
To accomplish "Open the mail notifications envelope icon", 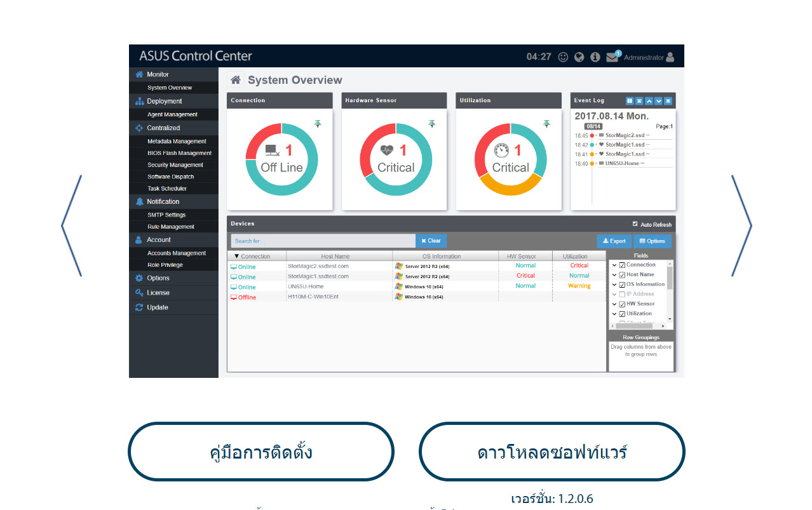I will click(612, 57).
